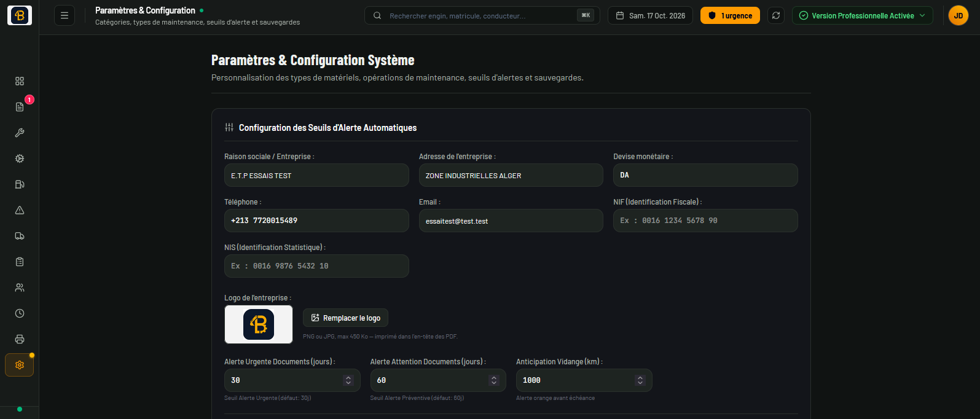Click the calendar icon next to the date
Image resolution: width=980 pixels, height=419 pixels.
pyautogui.click(x=620, y=15)
